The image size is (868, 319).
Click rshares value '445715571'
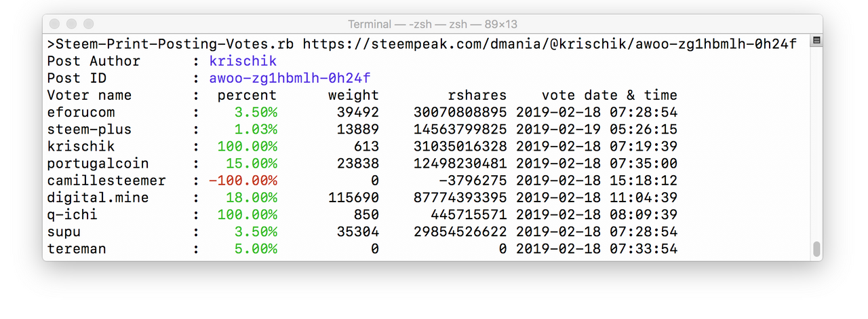pos(469,214)
